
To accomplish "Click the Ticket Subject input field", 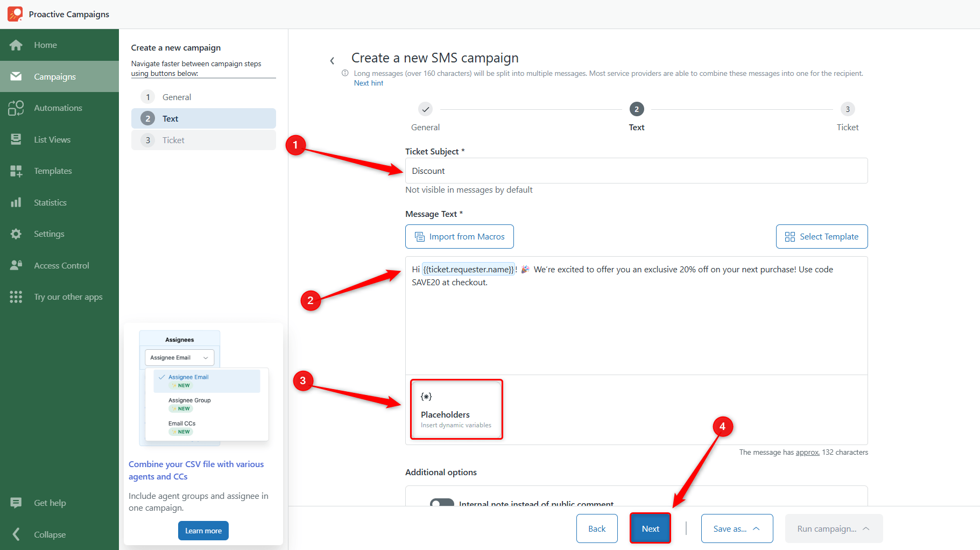I will (x=636, y=171).
